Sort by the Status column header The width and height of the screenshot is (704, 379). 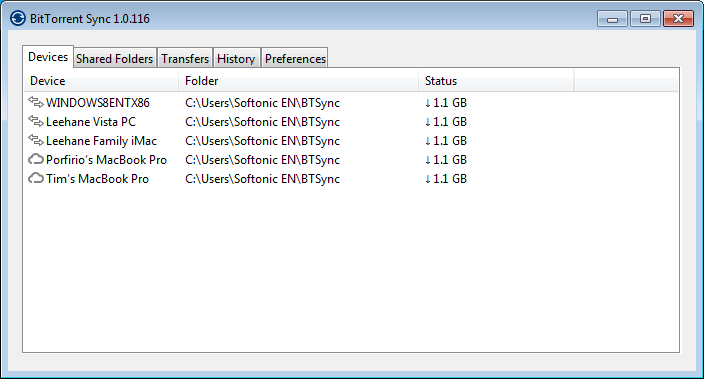496,81
